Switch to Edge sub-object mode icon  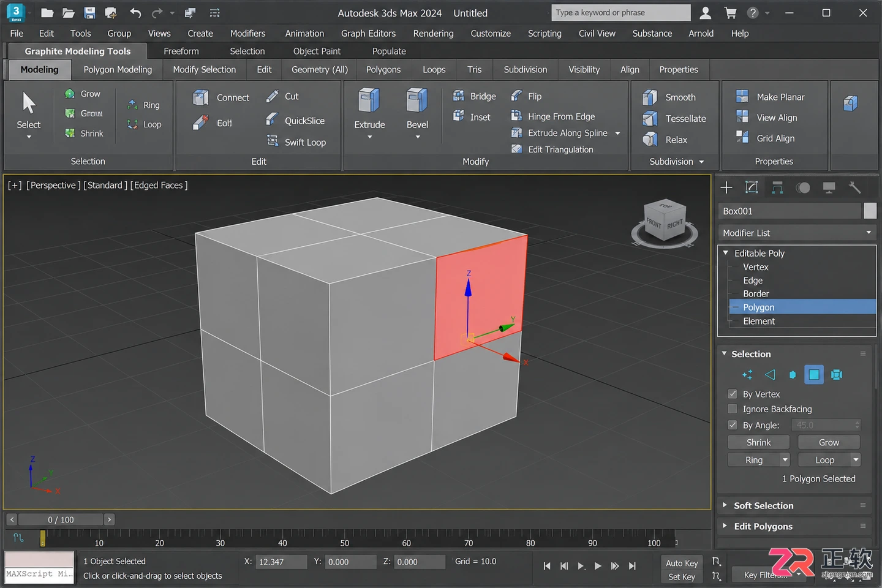pyautogui.click(x=771, y=374)
